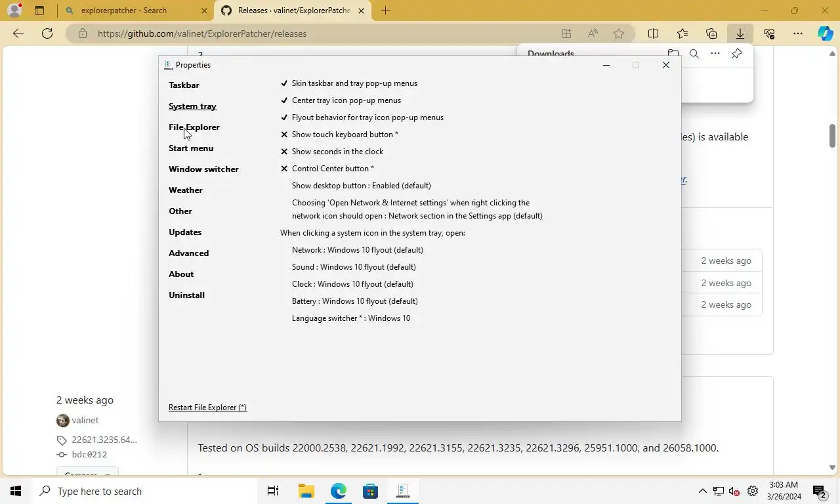840x504 pixels.
Task: Select System tray section in Properties
Action: (192, 106)
